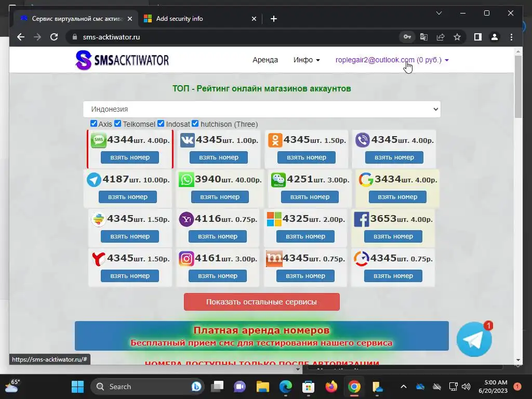Open Chrome tab search chevron

pyautogui.click(x=438, y=13)
